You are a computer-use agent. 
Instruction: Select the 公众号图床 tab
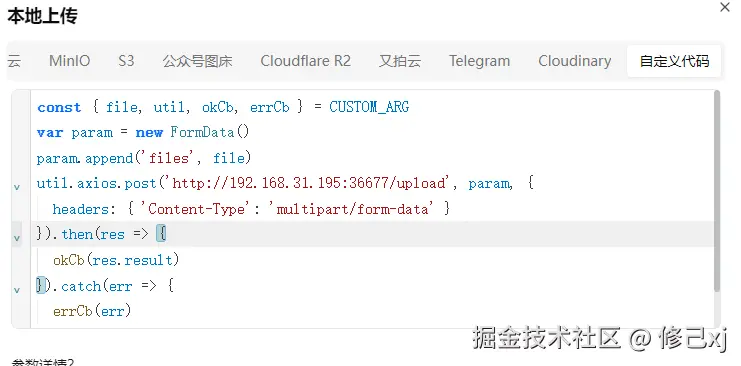198,61
